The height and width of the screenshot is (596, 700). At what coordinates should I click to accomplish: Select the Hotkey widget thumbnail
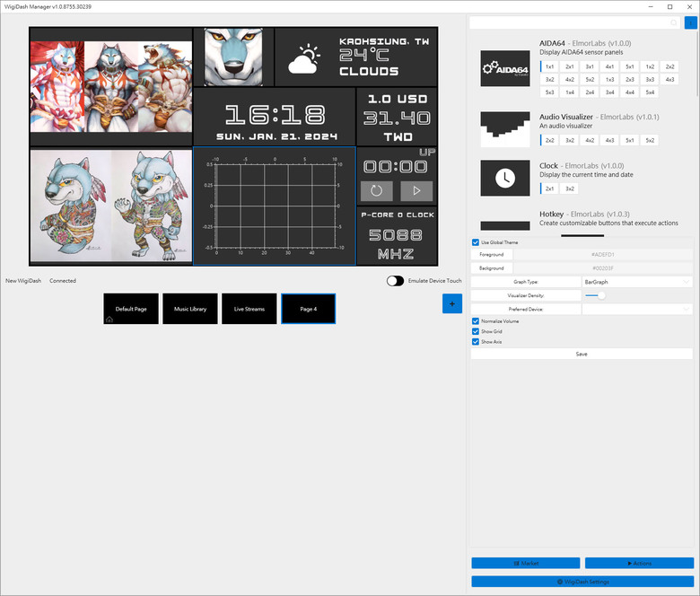[x=505, y=225]
